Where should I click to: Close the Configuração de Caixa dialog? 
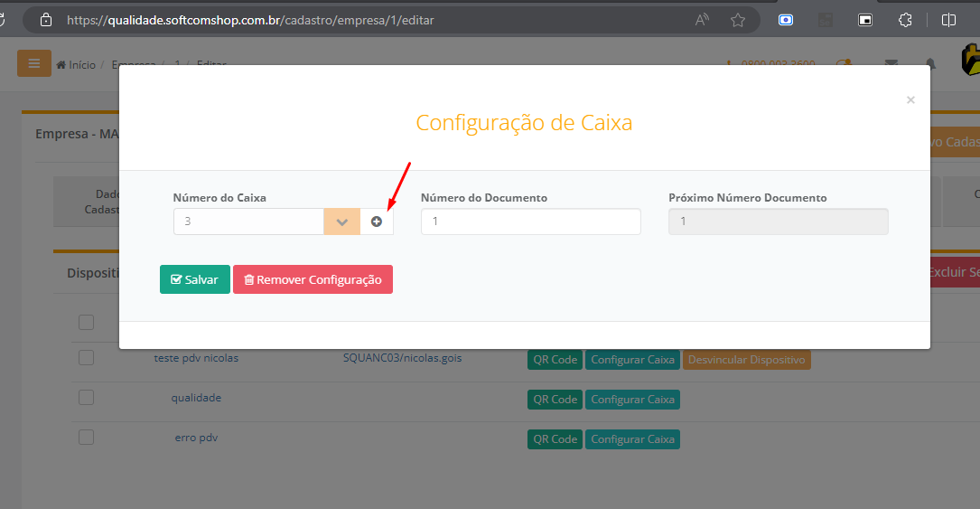click(x=910, y=100)
